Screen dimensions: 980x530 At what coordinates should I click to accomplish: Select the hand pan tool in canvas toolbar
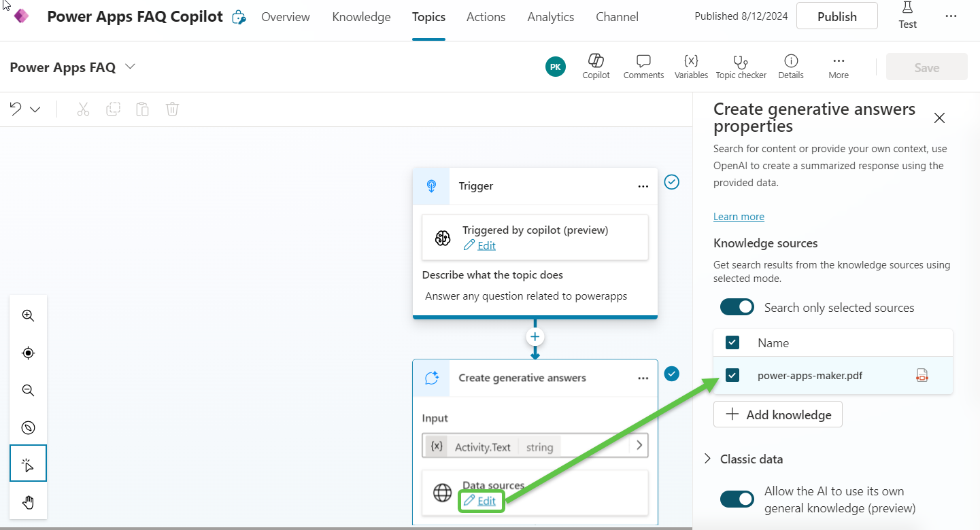(28, 502)
